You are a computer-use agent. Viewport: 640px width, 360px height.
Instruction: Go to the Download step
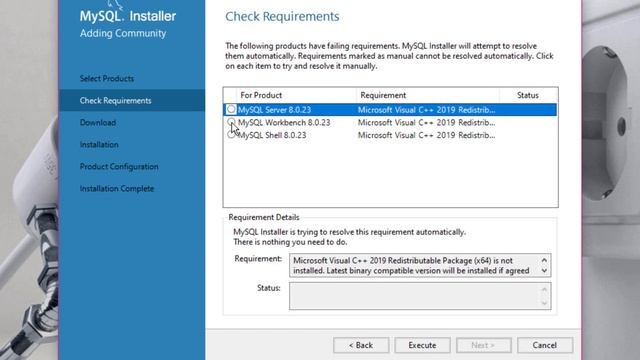click(98, 122)
